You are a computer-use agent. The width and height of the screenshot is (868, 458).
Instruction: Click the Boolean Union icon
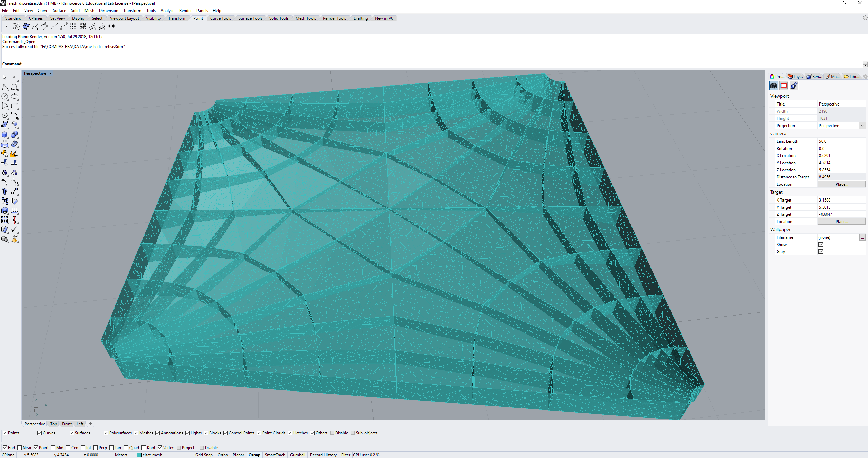tap(14, 135)
